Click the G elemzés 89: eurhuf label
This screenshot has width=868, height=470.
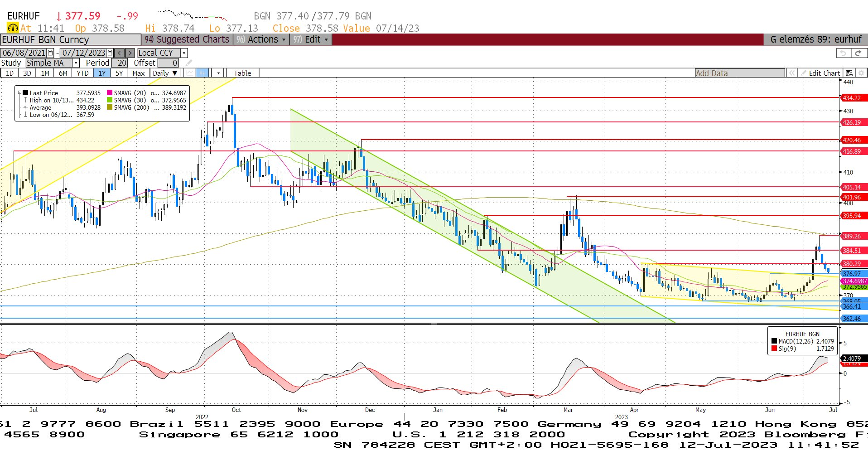815,39
